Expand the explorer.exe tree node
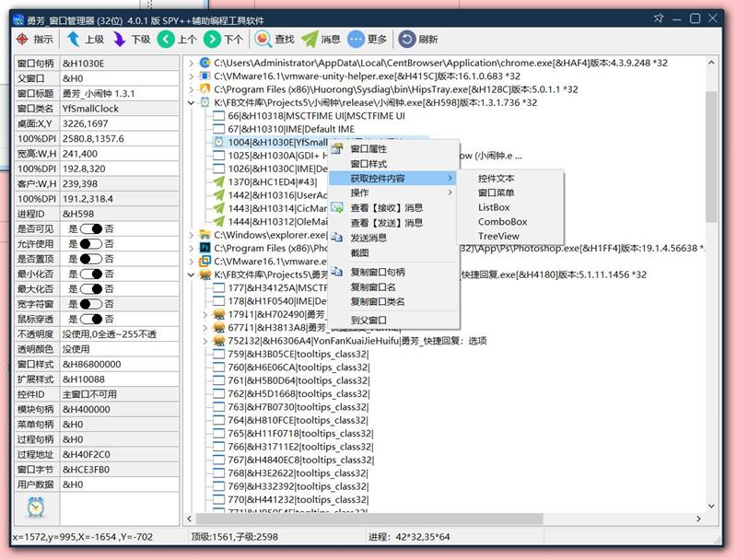The image size is (737, 560). [191, 235]
